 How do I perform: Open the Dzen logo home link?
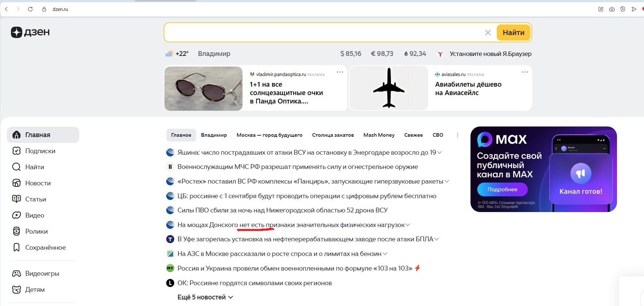click(x=30, y=32)
